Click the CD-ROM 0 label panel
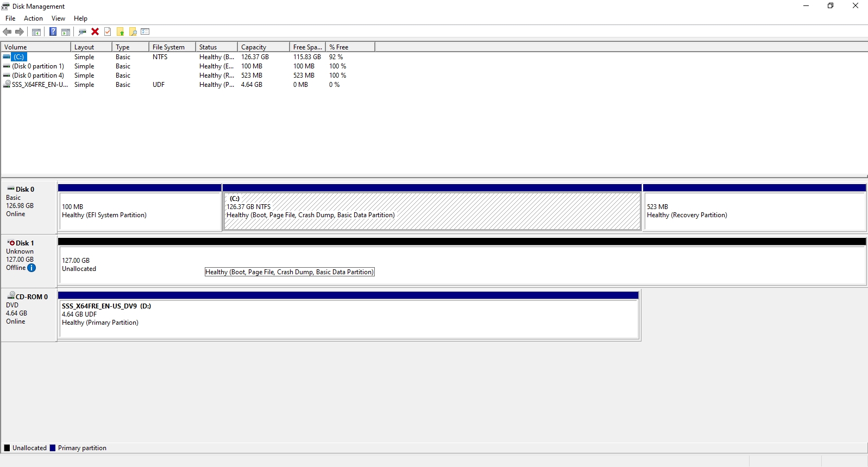This screenshot has width=868, height=467. (x=29, y=314)
